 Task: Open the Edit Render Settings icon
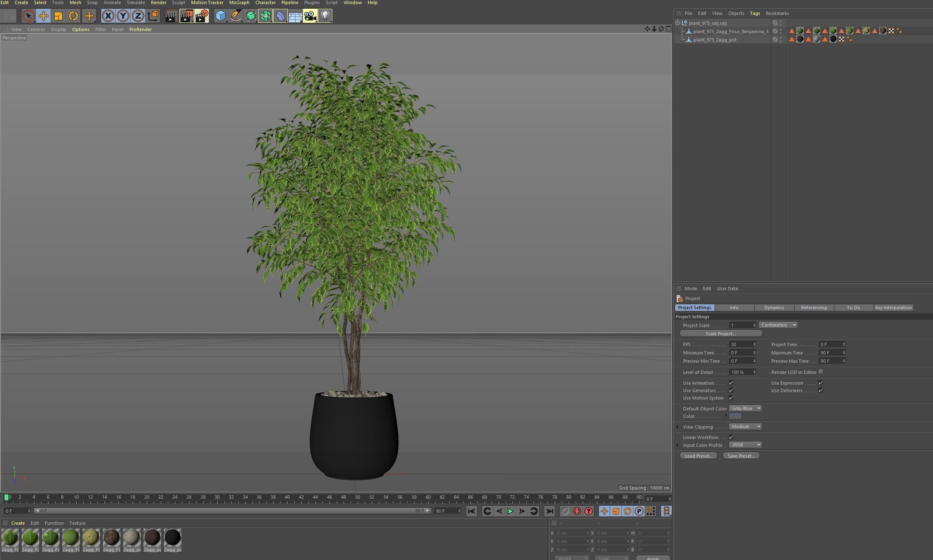[202, 16]
